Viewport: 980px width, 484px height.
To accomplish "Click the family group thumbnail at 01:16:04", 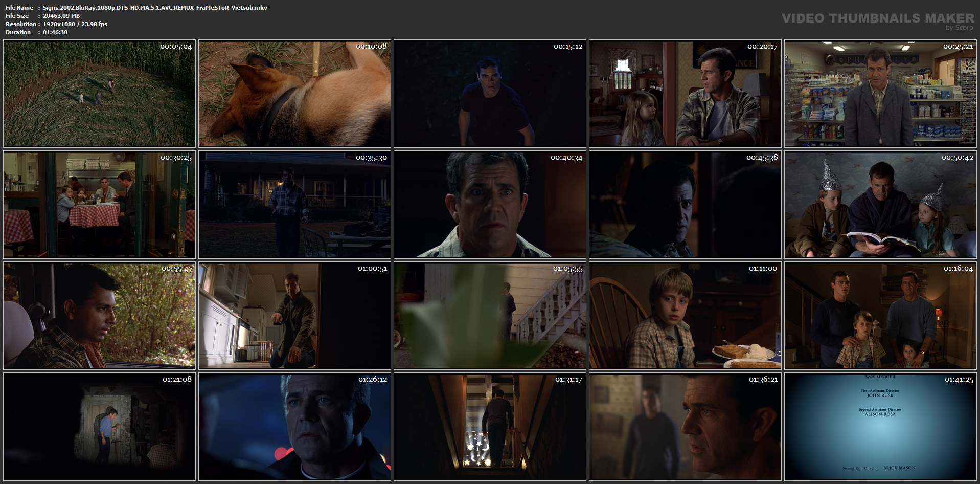I will [x=880, y=316].
